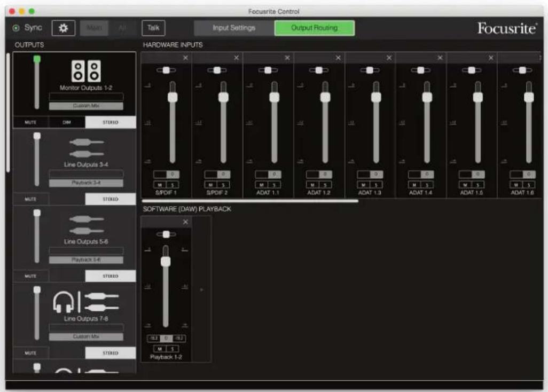Remove the ADAT 1.5 channel with X
This screenshot has height=392, width=548.
tap(491, 58)
